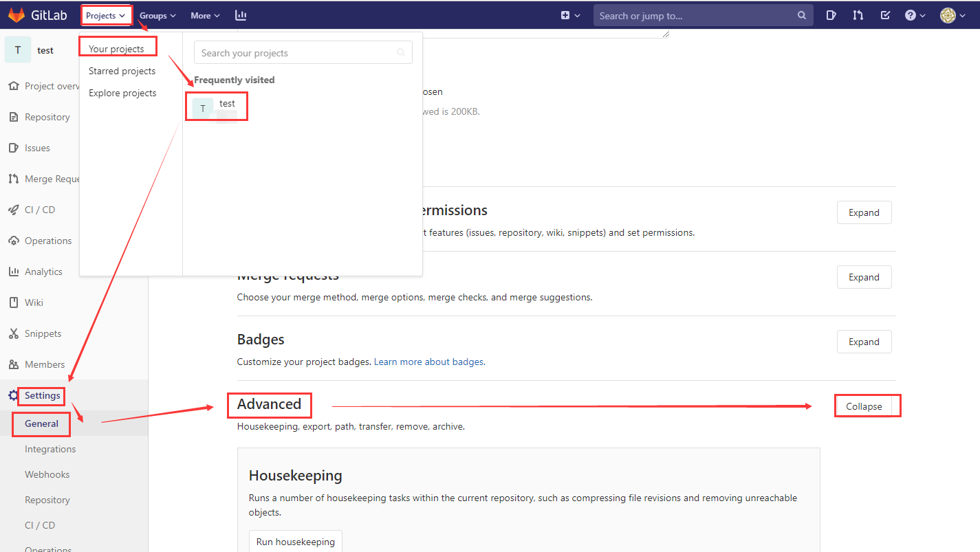Screen dimensions: 980x552
Task: Open Wiki in the sidebar
Action: (34, 302)
